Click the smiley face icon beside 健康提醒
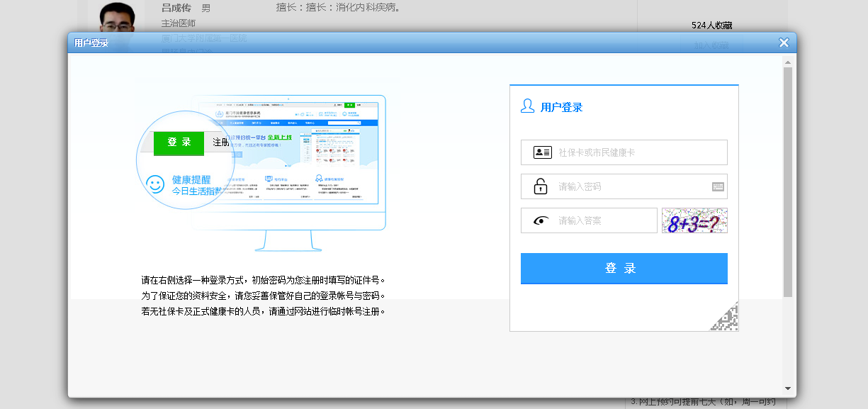This screenshot has width=868, height=409. tap(155, 184)
